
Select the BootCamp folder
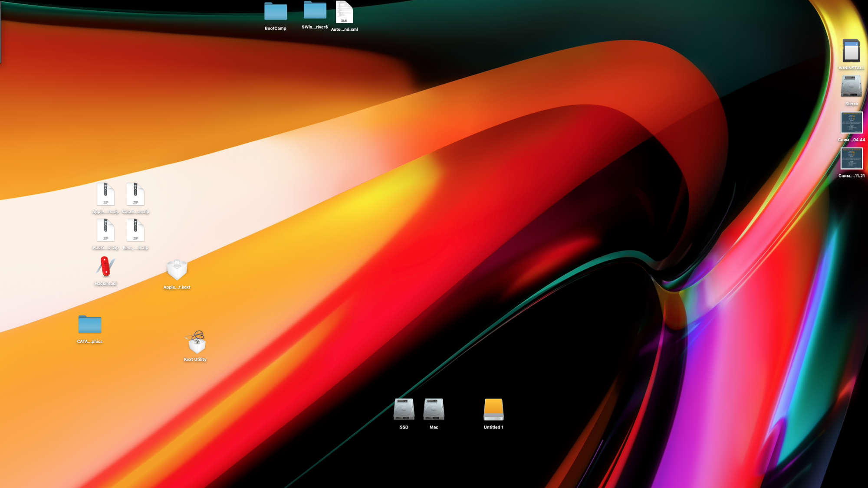pos(276,12)
